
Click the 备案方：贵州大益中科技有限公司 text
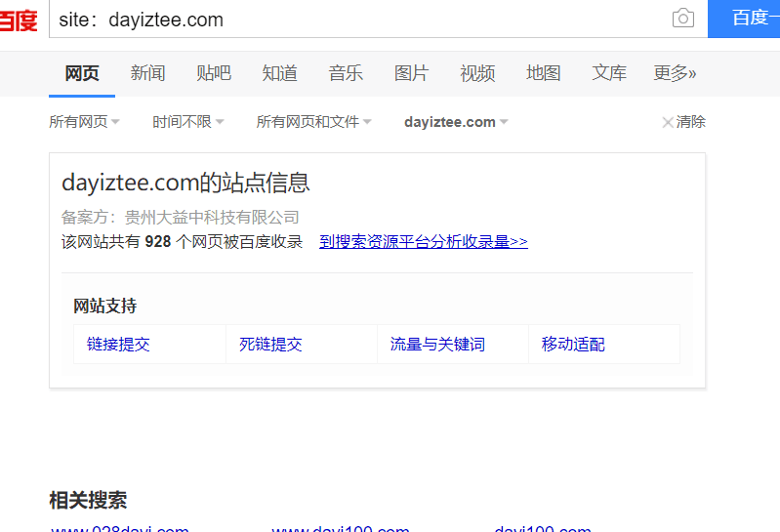point(180,218)
